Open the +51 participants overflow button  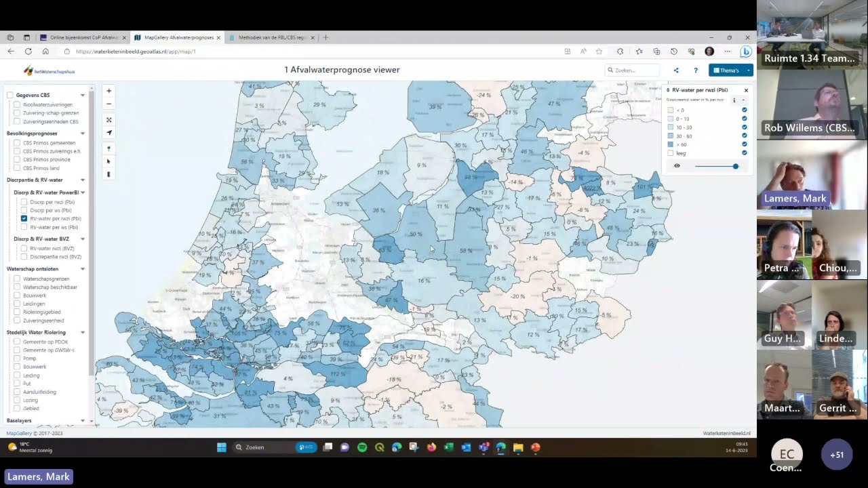point(837,455)
